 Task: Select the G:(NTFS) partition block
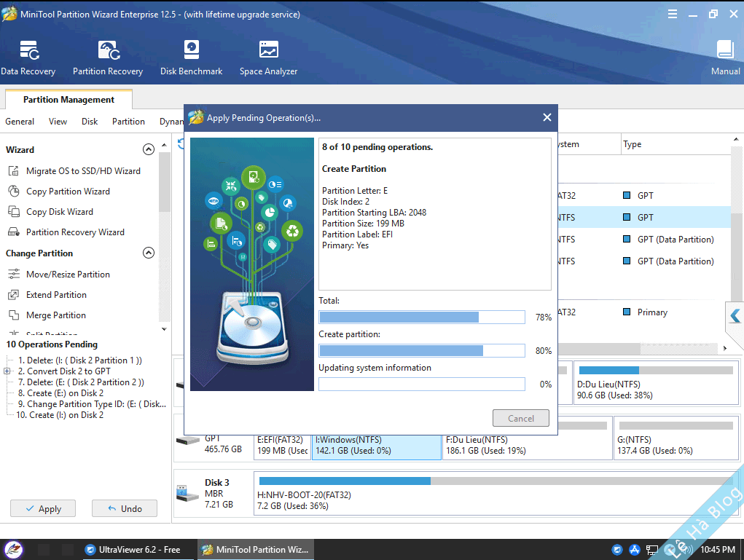pos(676,438)
